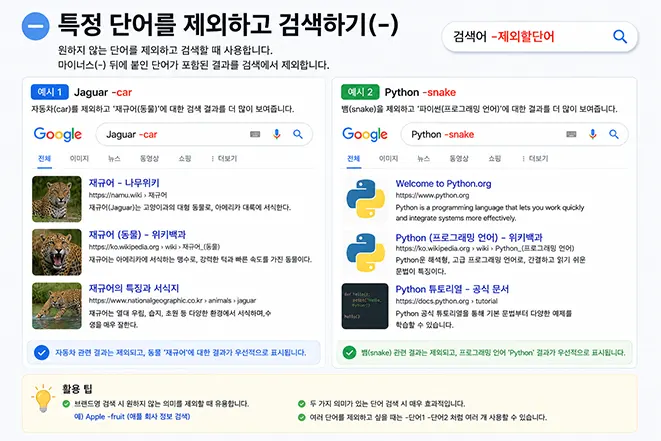Click the 활용 팁 heading

click(77, 389)
